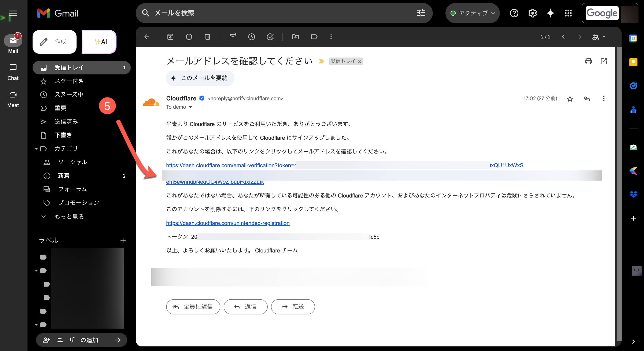644x351 pixels.
Task: Snooze the email with clock icon
Action: pyautogui.click(x=251, y=37)
